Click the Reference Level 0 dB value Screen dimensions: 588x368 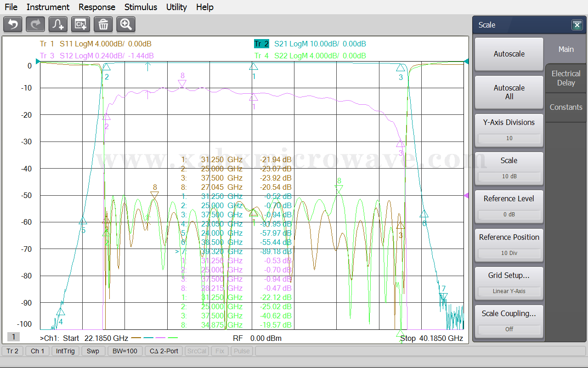(x=509, y=215)
